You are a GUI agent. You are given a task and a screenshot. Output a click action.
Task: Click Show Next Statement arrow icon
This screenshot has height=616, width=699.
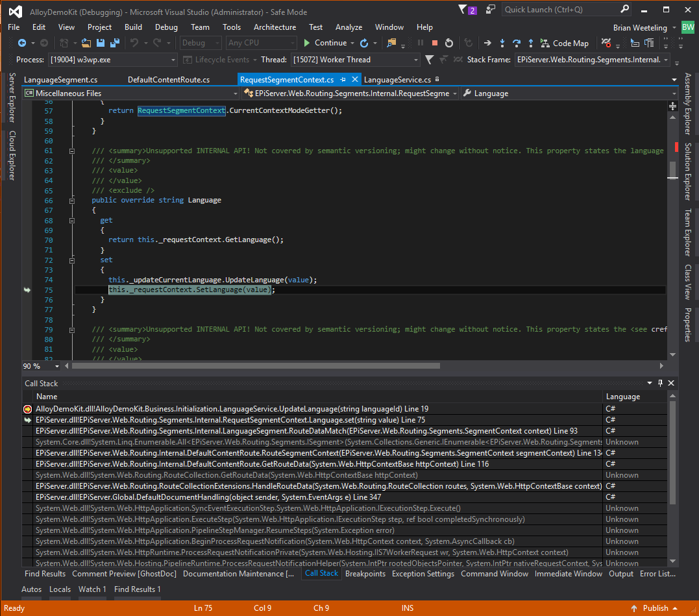click(487, 43)
